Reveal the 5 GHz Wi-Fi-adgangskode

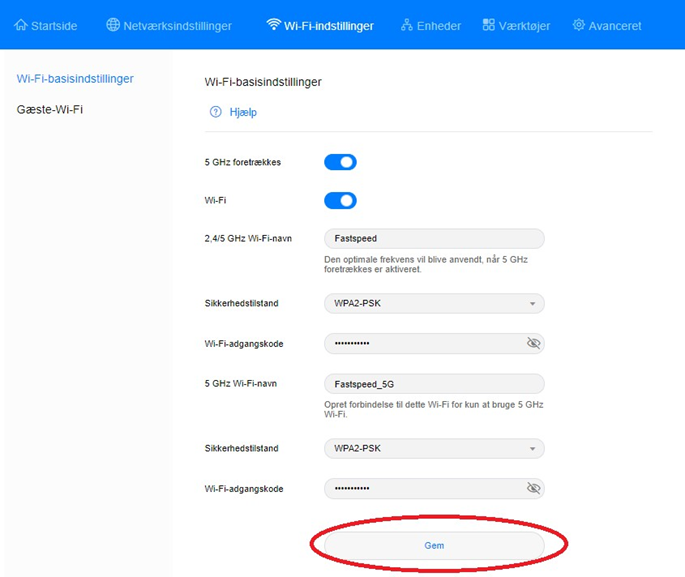coord(533,488)
